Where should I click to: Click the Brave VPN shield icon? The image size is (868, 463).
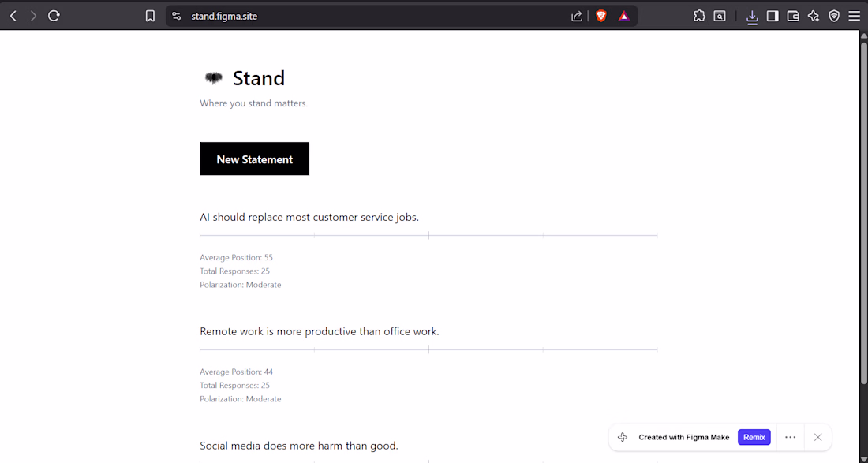click(834, 16)
